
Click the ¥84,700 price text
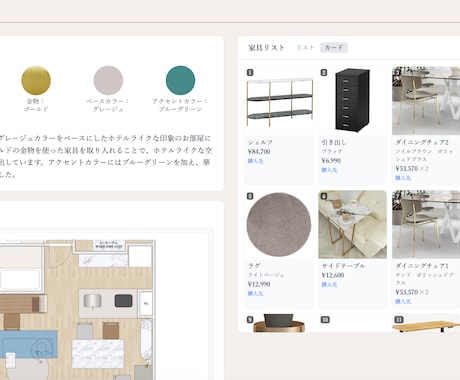[x=259, y=152]
